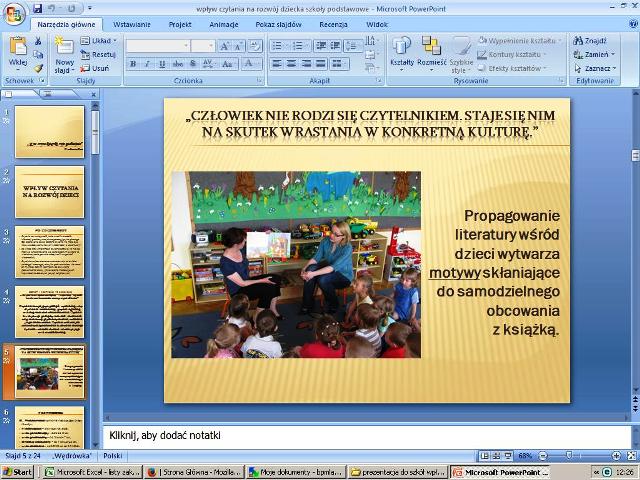Image resolution: width=640 pixels, height=480 pixels.
Task: Open the Rozmieść arrange menu
Action: pyautogui.click(x=431, y=54)
